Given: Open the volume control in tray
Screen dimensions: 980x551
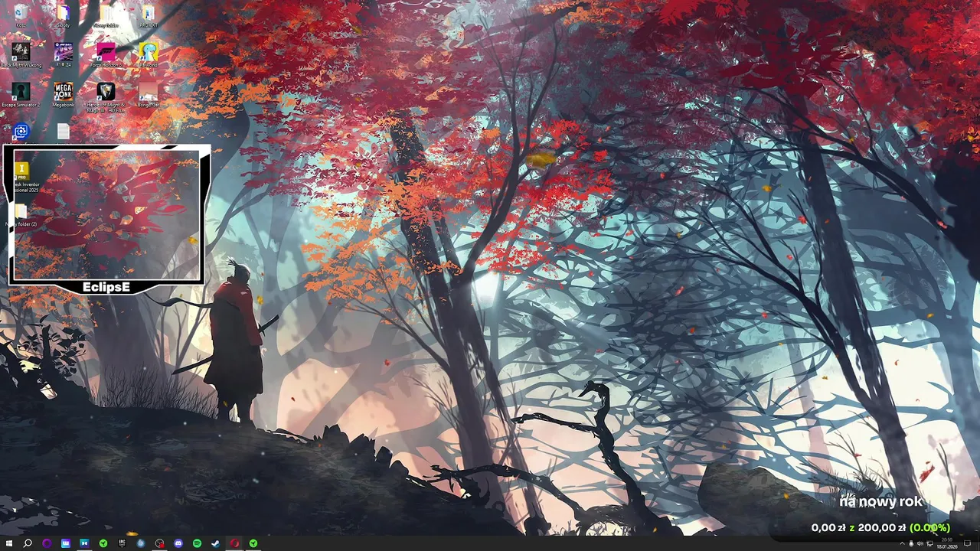Looking at the screenshot, I should point(920,543).
